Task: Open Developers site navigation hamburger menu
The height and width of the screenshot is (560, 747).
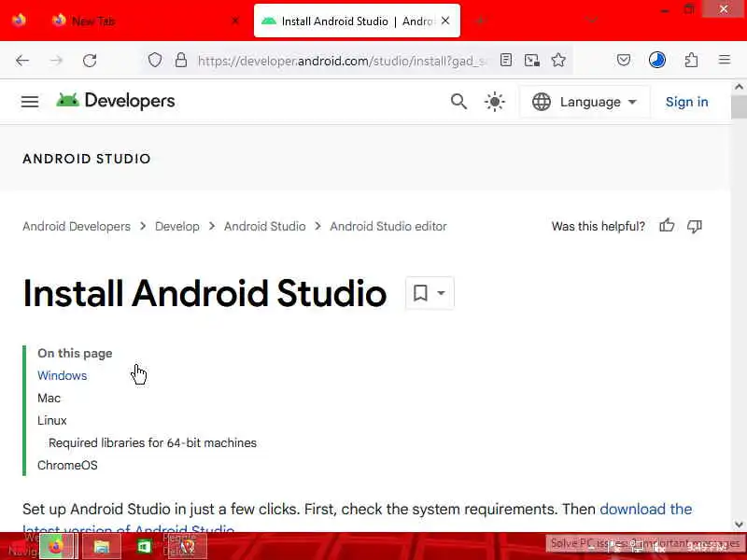Action: point(30,102)
